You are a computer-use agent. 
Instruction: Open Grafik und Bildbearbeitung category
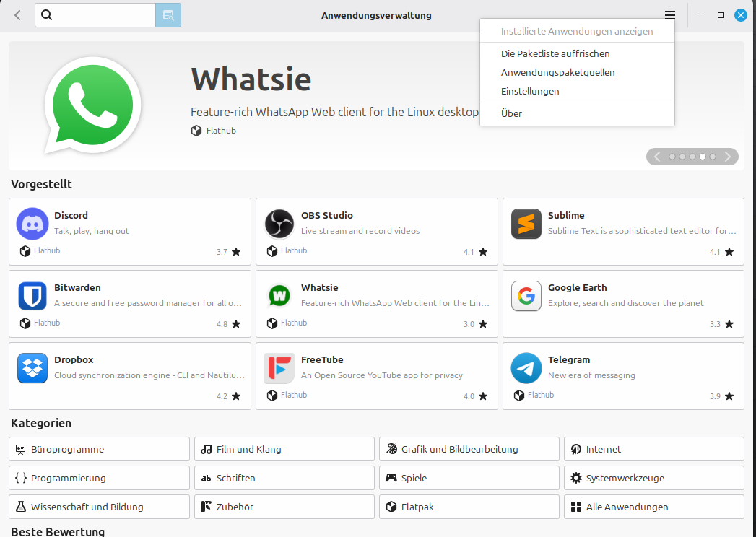tap(469, 449)
